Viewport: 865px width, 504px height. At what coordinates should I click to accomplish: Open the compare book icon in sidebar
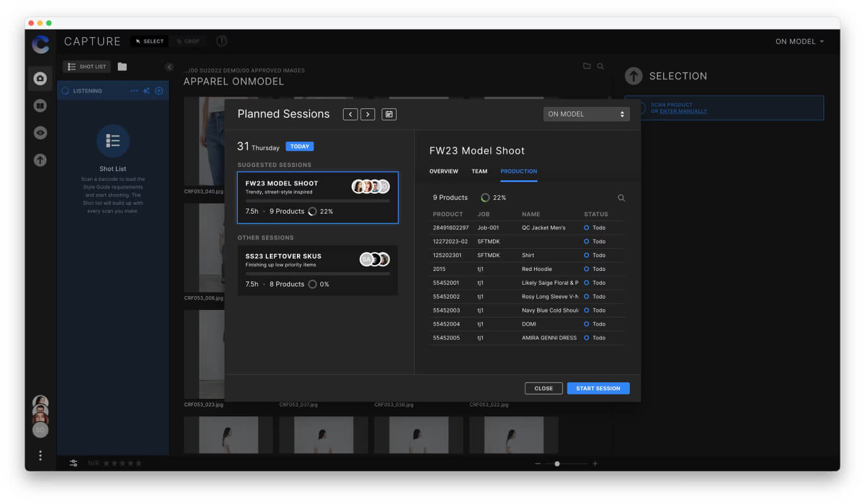[x=40, y=106]
